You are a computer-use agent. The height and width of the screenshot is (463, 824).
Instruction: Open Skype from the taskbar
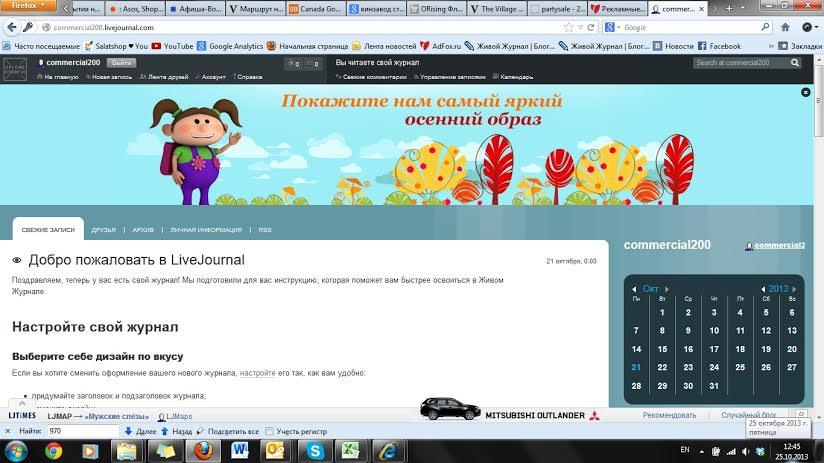315,451
